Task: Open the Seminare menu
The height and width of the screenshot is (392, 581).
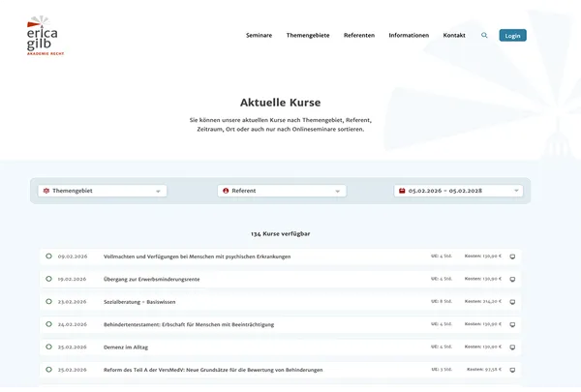Action: [259, 35]
